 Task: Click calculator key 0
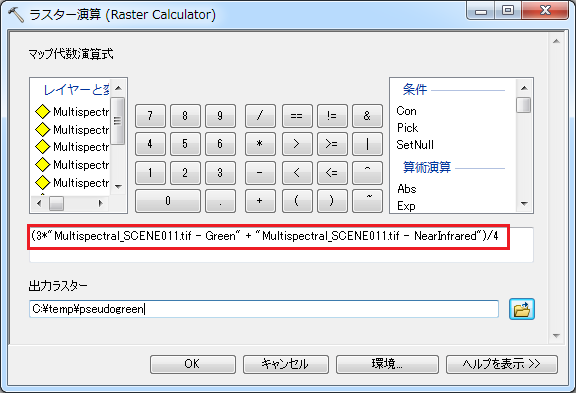click(168, 201)
